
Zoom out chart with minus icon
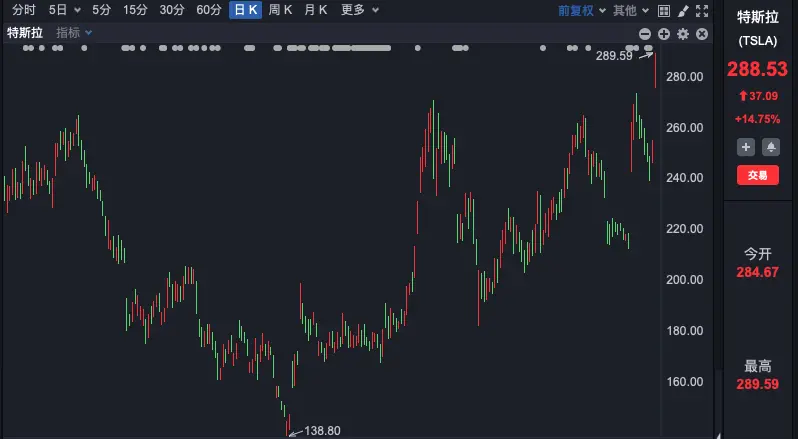pos(645,34)
